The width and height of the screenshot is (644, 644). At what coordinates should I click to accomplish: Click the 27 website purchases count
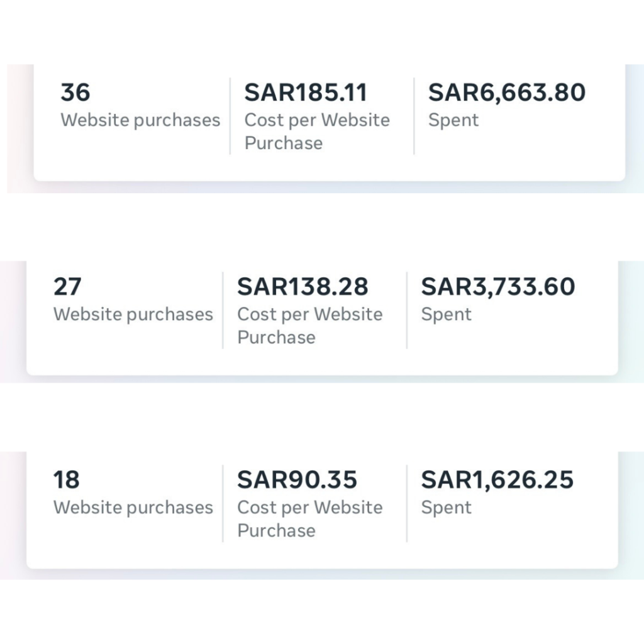pyautogui.click(x=67, y=286)
